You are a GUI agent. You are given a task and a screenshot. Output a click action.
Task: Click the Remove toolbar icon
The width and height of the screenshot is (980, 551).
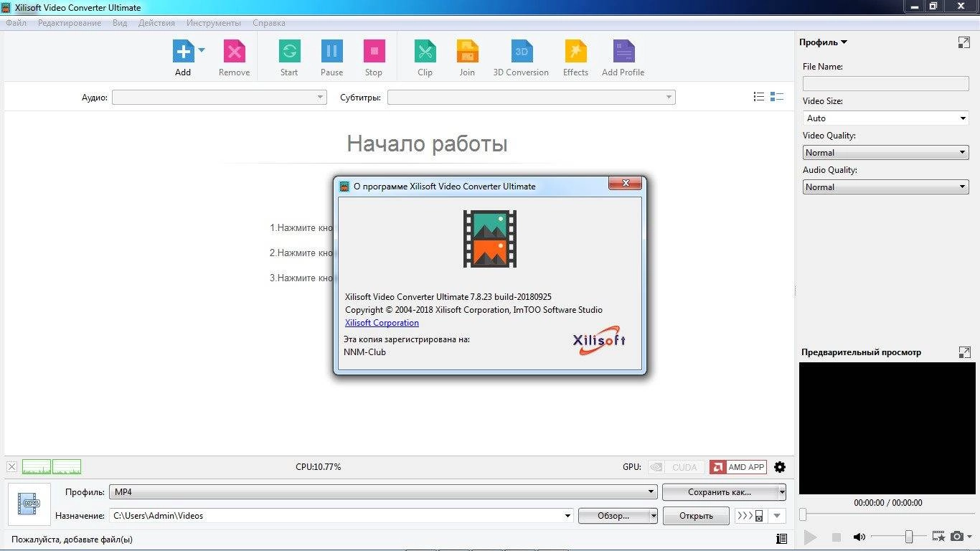pos(234,51)
